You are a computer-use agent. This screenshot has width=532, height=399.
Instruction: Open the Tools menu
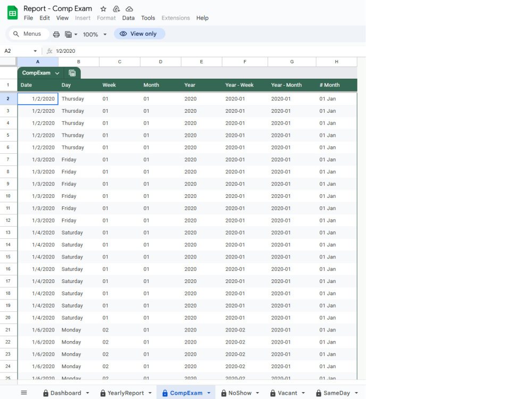point(148,18)
